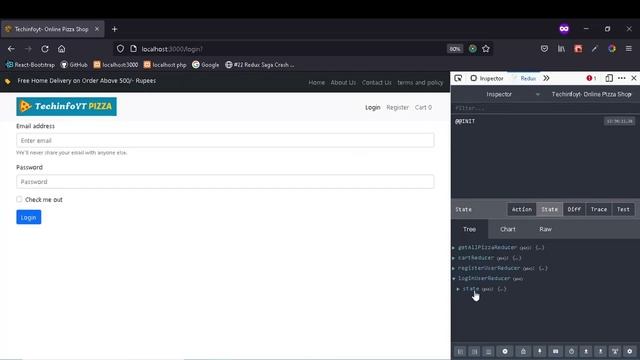Tick the Check me out checkbox
This screenshot has height=360, width=640.
(x=19, y=199)
